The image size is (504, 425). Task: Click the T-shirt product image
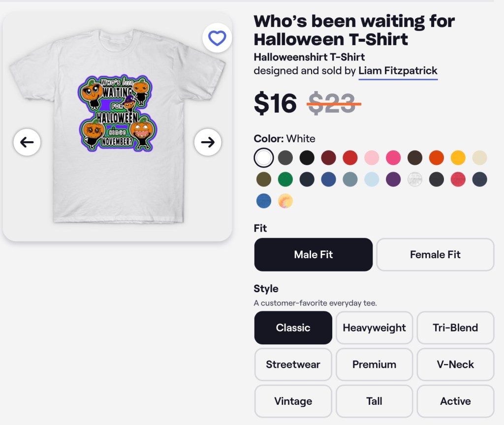[x=117, y=128]
